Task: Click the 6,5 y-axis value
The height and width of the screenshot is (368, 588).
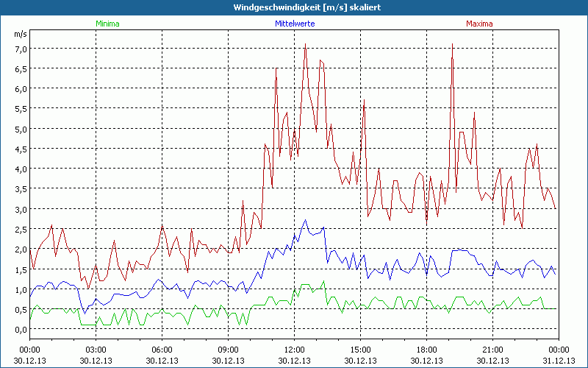Action: click(x=21, y=68)
